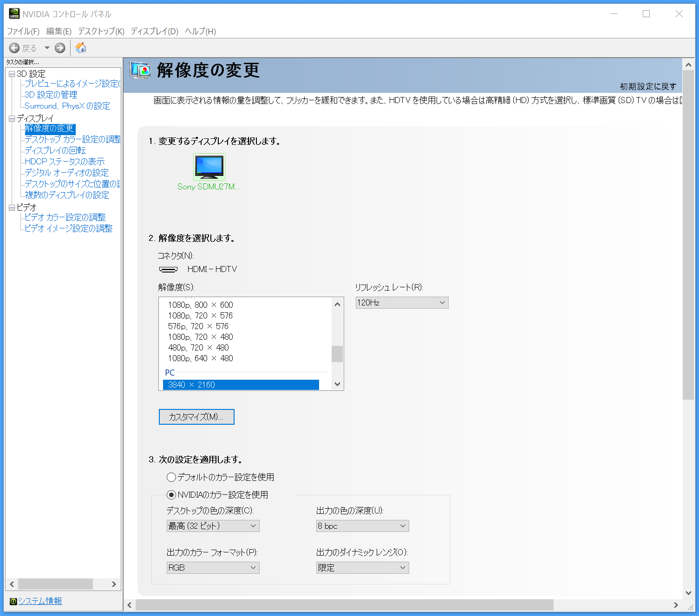Viewport: 699px width, 616px height.
Task: Collapse the ディスプレイ tree node
Action: pos(12,118)
